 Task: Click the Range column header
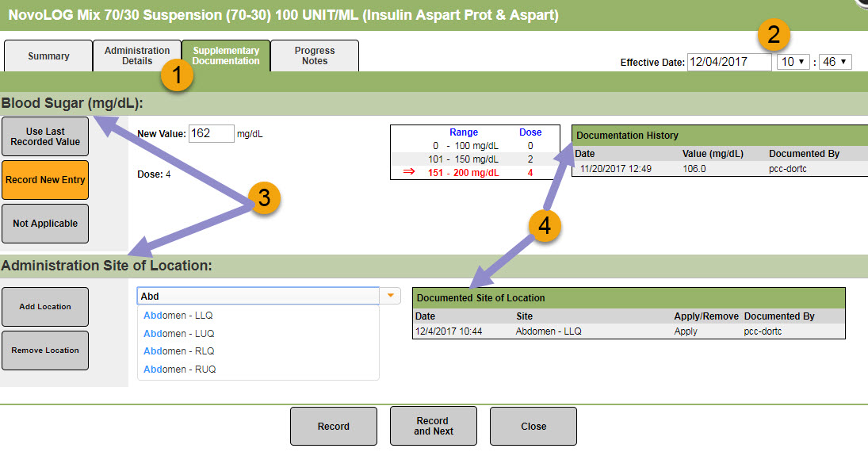(464, 132)
